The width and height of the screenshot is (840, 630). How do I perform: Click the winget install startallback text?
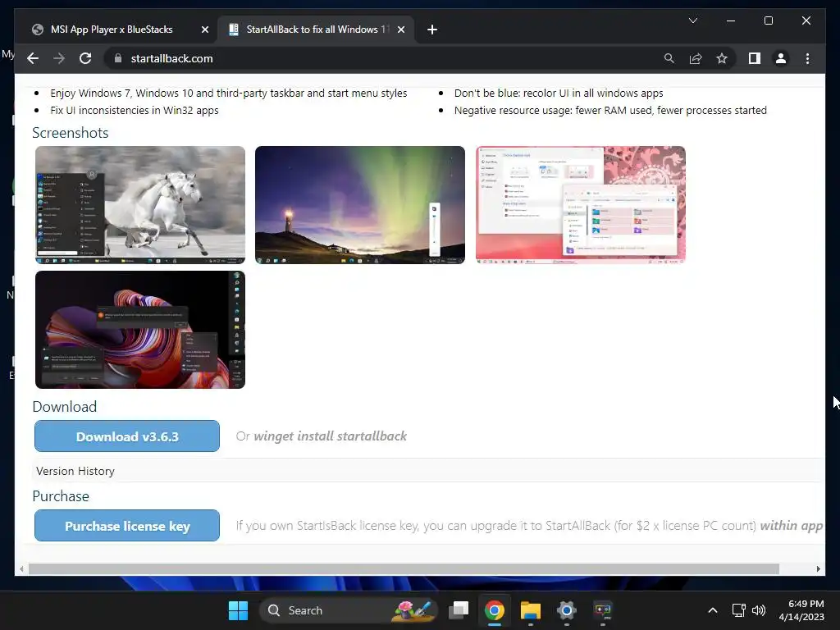(330, 436)
